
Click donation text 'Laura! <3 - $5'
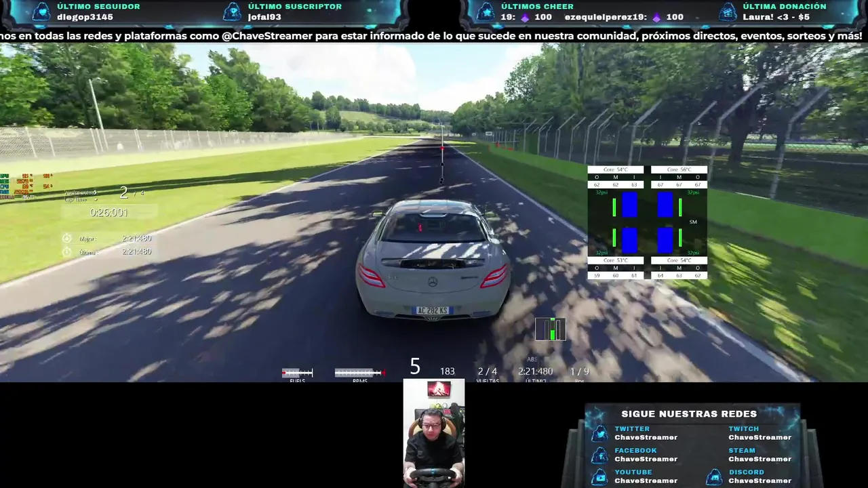(x=776, y=17)
